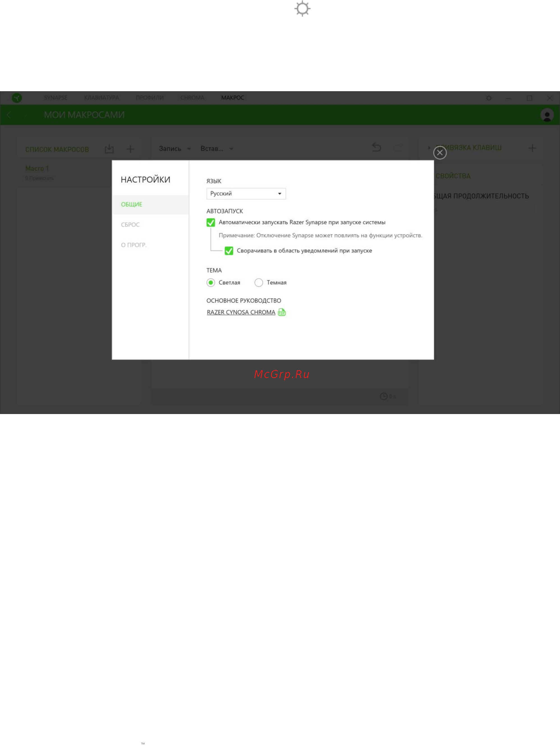Viewport: 560px width, 748px height.
Task: Open settings gear icon in title bar
Action: tap(489, 98)
